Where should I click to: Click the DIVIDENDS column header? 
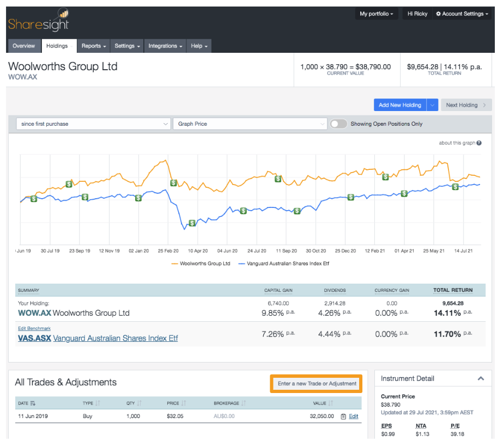click(x=335, y=290)
